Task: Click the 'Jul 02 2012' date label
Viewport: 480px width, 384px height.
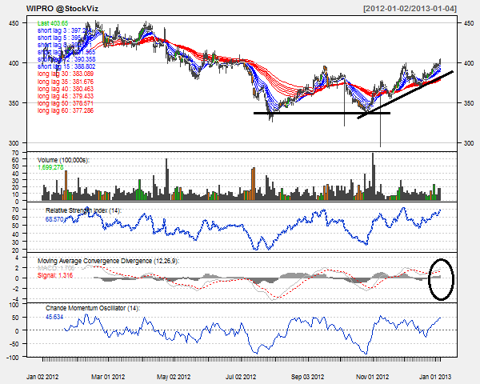Action: click(x=241, y=377)
